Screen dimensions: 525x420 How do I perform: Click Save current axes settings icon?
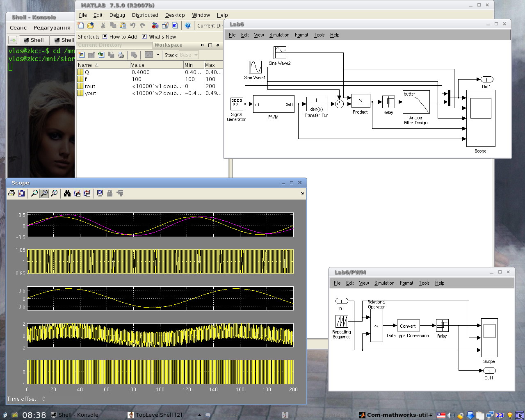[x=77, y=193]
